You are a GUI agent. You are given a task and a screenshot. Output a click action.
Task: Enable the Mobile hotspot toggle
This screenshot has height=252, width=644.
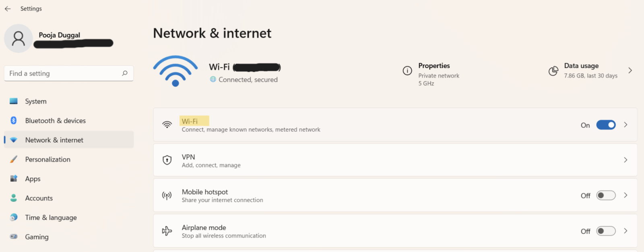pyautogui.click(x=606, y=196)
